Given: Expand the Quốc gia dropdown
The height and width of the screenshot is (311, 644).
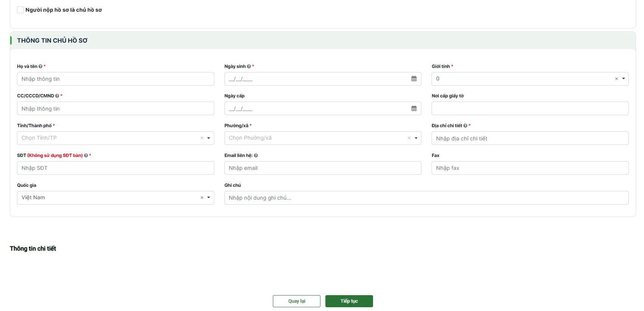Looking at the screenshot, I should click(x=208, y=198).
